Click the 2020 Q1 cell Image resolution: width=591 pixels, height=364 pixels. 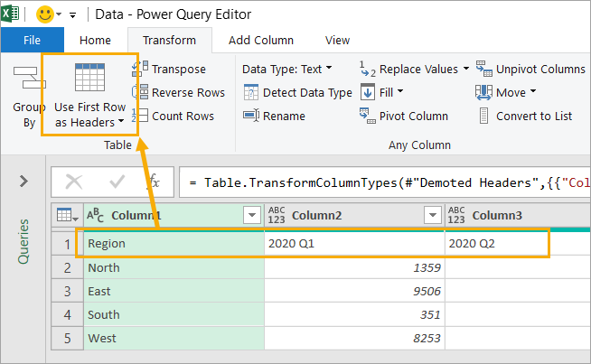(354, 244)
